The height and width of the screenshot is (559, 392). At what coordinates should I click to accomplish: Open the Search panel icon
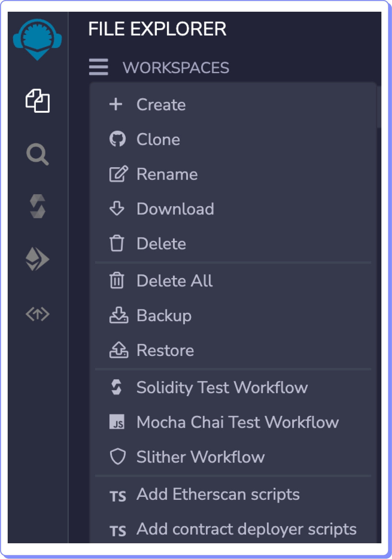click(37, 154)
